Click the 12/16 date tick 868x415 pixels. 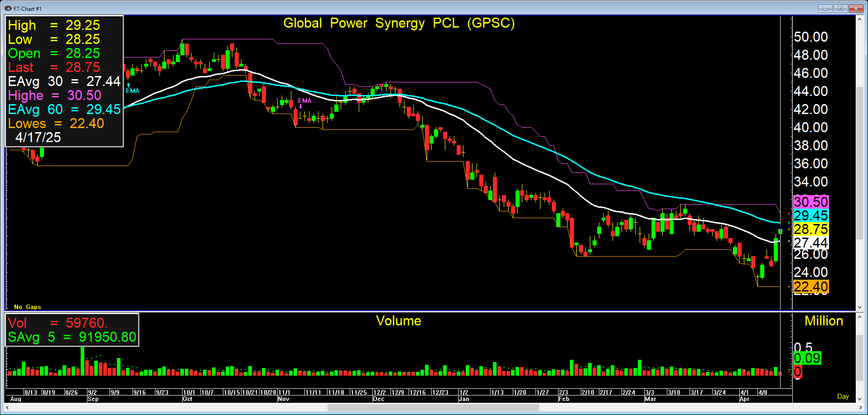[418, 392]
